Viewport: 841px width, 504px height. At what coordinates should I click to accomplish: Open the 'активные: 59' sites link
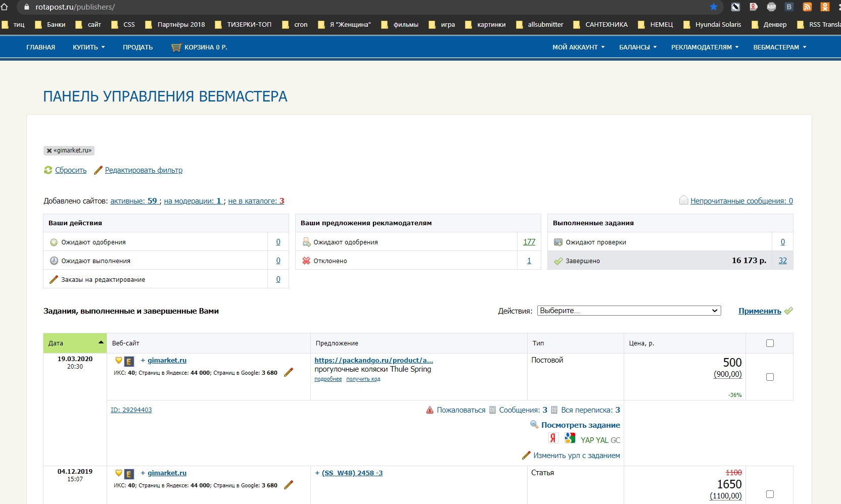click(134, 201)
